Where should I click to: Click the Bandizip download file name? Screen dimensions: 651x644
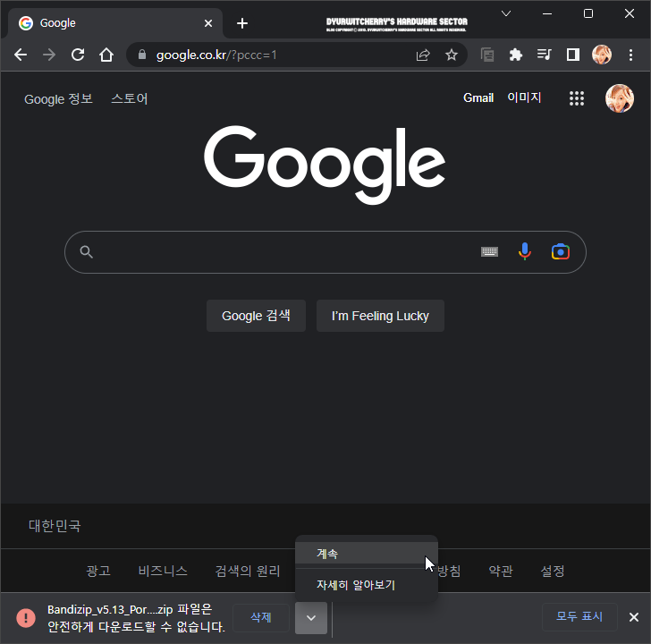(x=110, y=609)
